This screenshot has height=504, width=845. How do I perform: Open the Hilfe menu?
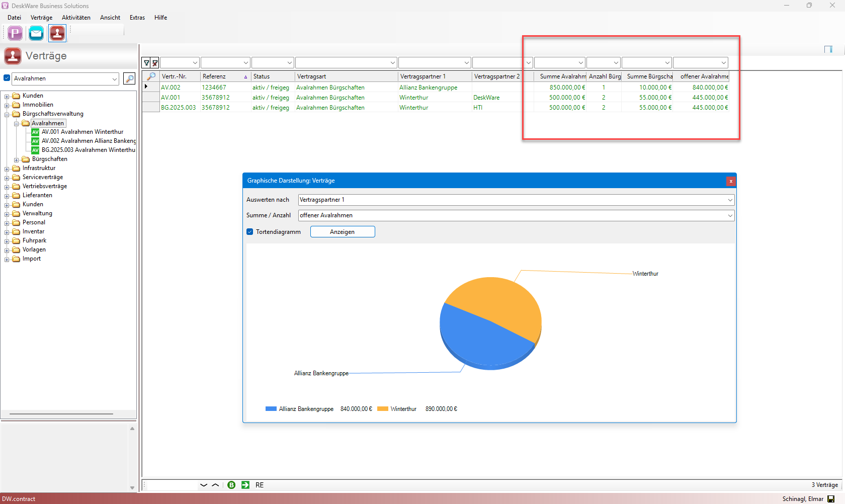point(160,18)
